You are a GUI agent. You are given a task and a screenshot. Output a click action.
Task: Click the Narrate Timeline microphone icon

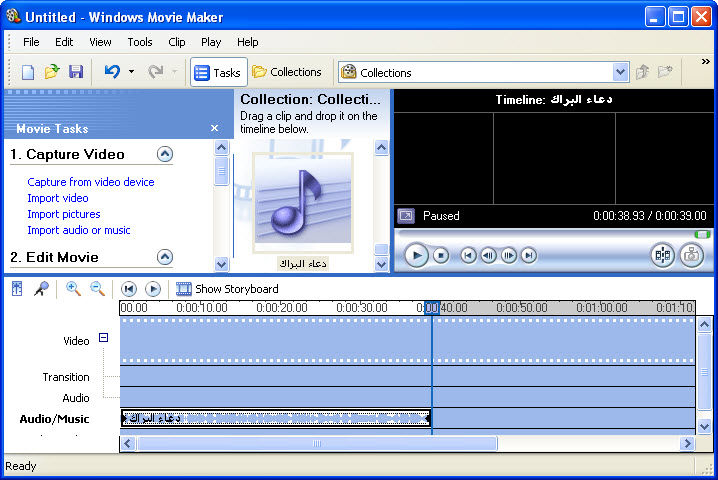pos(41,289)
